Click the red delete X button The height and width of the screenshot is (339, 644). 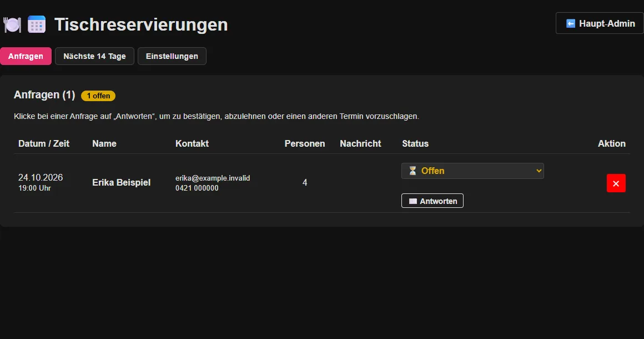[x=616, y=183]
